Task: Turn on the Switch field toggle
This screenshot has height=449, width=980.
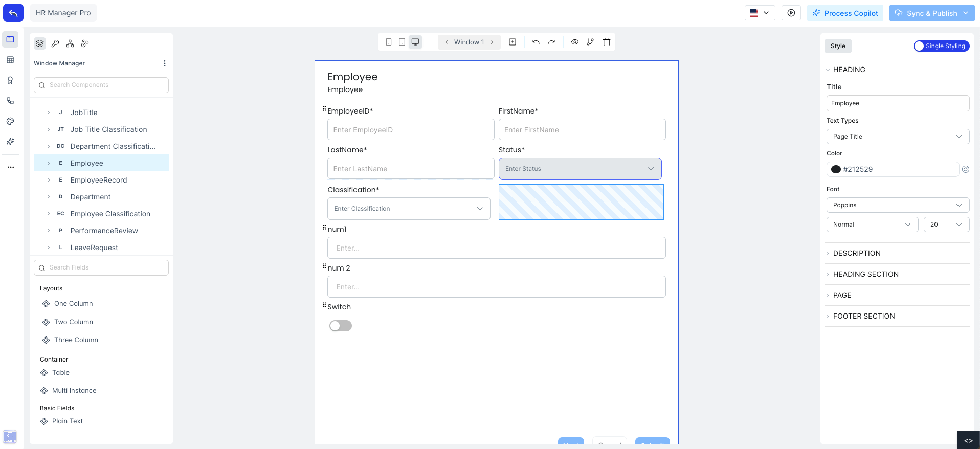Action: pos(341,326)
